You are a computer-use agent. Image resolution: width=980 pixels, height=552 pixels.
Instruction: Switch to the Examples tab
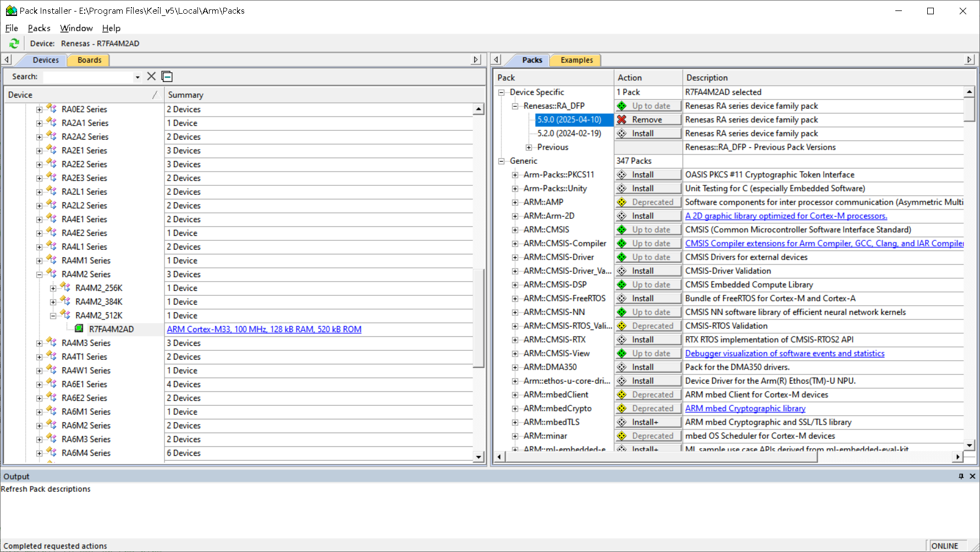576,60
